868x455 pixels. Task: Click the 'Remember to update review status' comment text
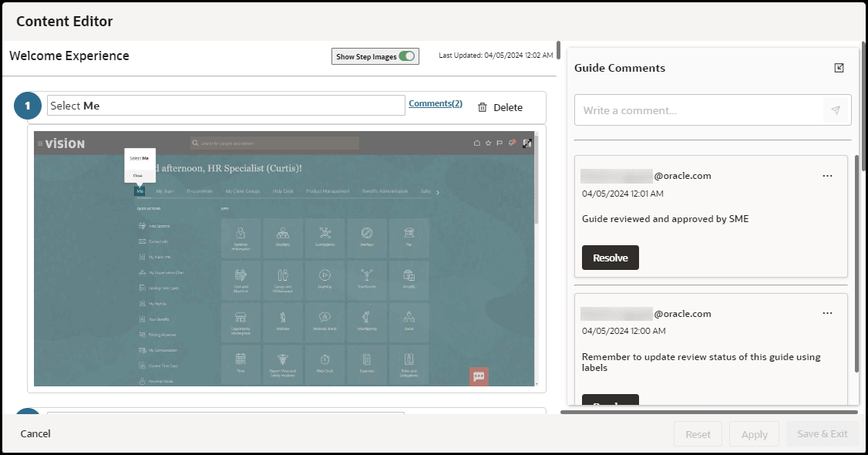point(701,362)
